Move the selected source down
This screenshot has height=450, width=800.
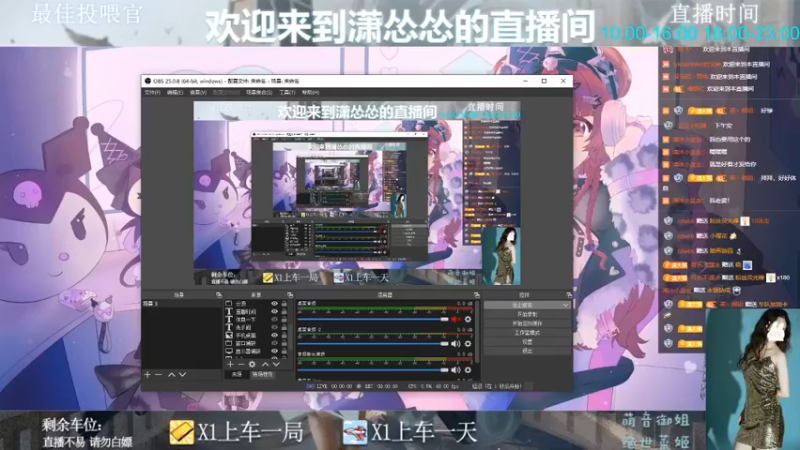pos(276,364)
